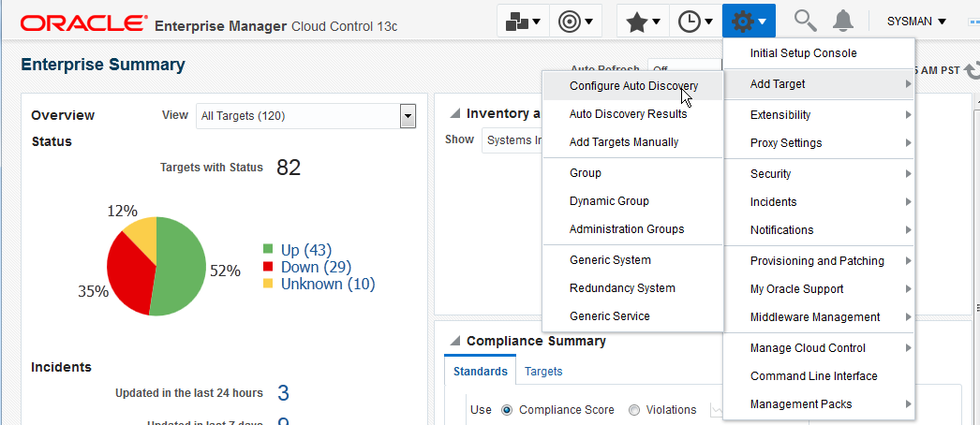Click the Targets with Status count 82
This screenshot has height=425, width=980.
tap(289, 168)
